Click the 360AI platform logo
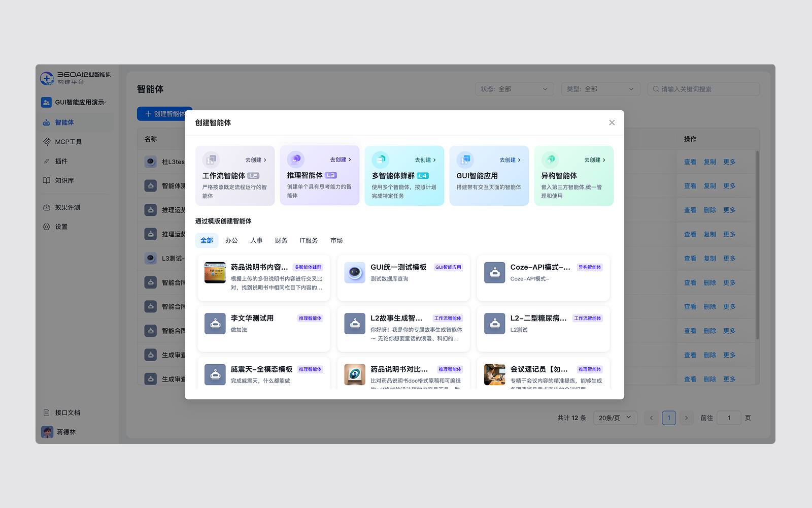 (x=46, y=77)
